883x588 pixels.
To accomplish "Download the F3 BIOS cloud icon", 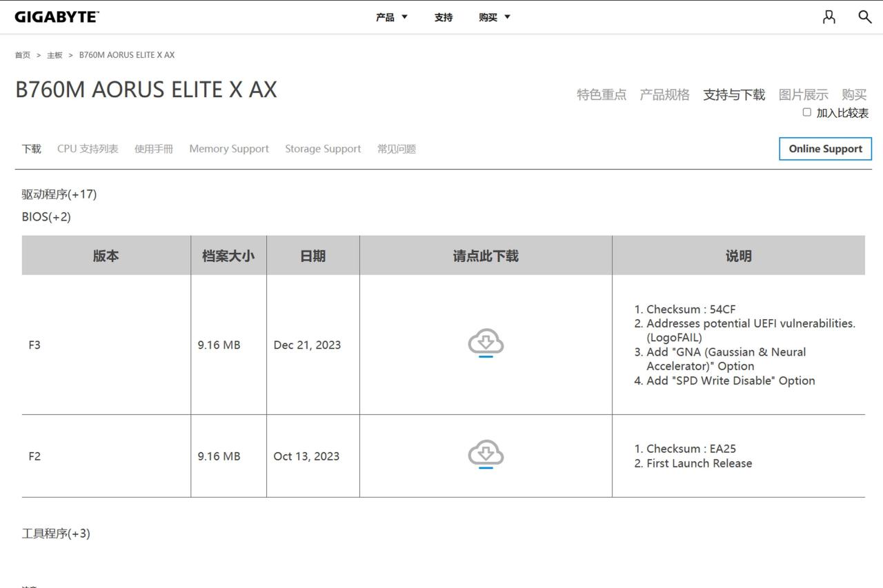I will pos(486,343).
